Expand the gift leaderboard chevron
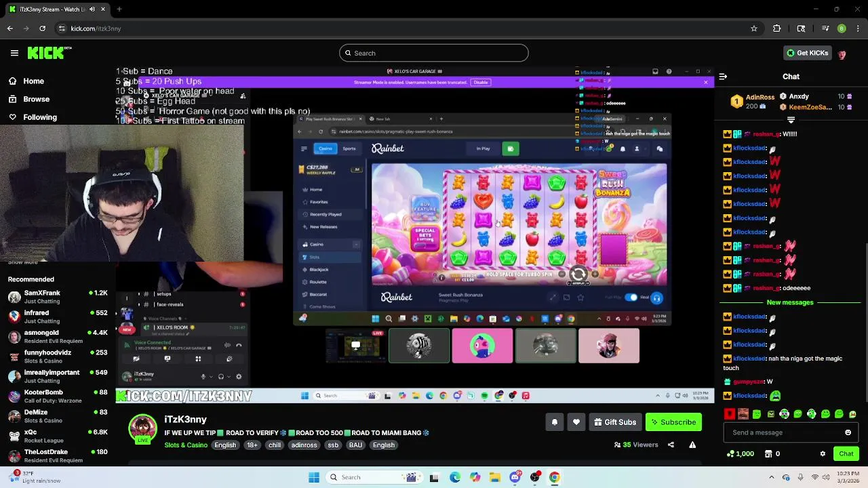The height and width of the screenshot is (488, 868). [x=791, y=120]
